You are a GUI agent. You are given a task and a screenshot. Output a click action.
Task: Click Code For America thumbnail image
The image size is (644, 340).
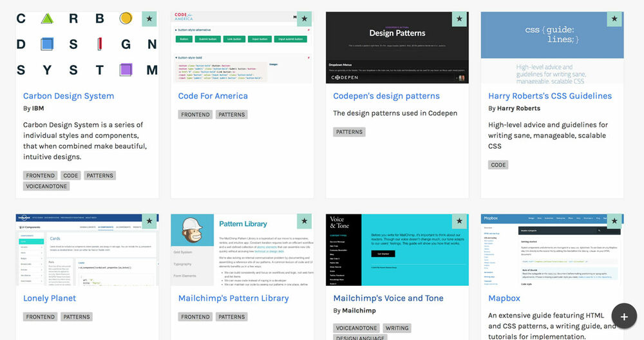click(x=242, y=47)
